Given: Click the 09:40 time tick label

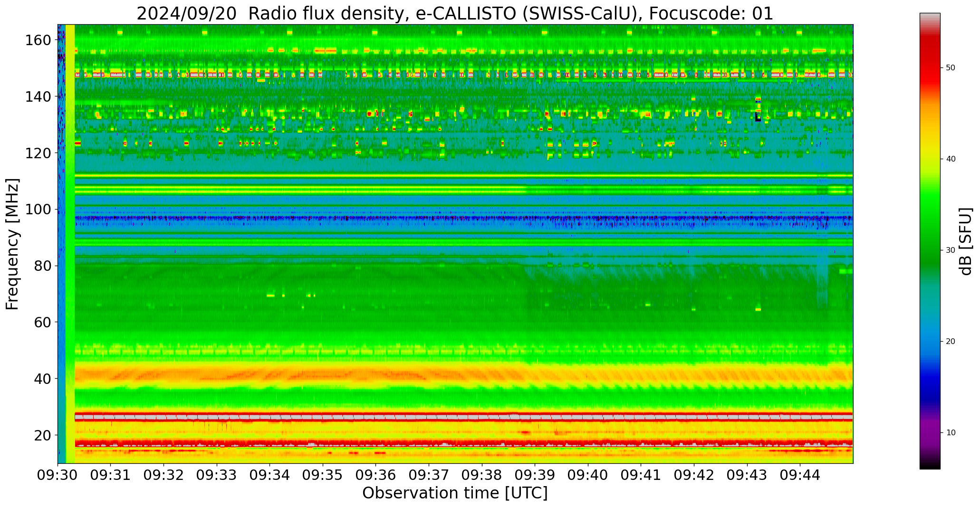Looking at the screenshot, I should [588, 475].
